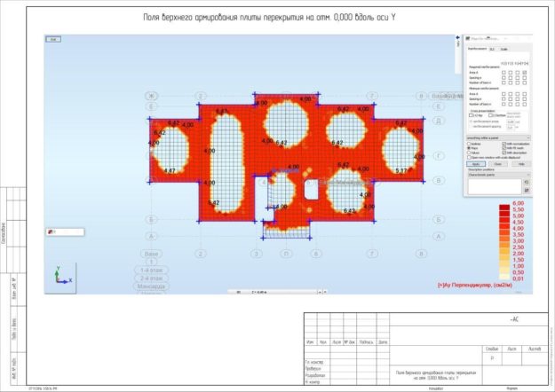This screenshot has height=392, width=555.
Task: Click the XYZ axis orientation icon
Action: coord(61,276)
